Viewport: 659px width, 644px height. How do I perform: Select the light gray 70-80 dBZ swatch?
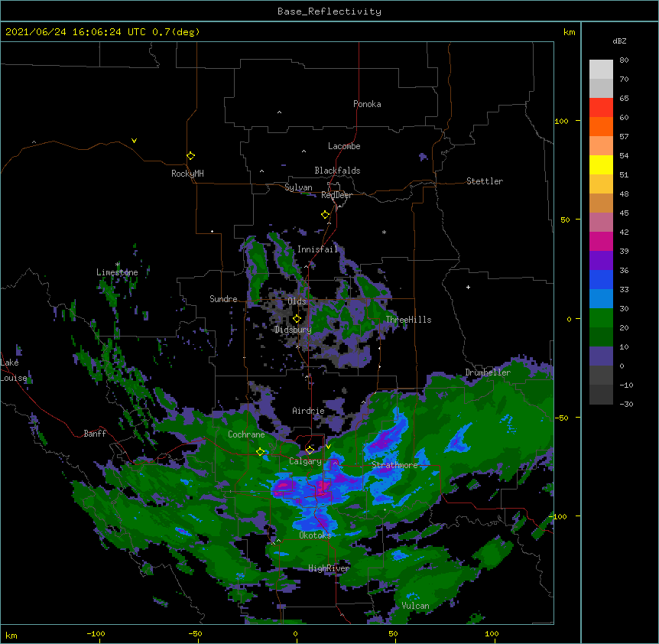click(x=601, y=70)
